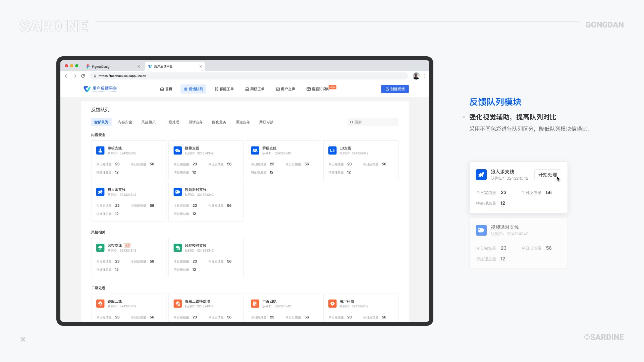This screenshot has height=362, width=644.
Task: Click the user profile avatar
Action: point(416,76)
